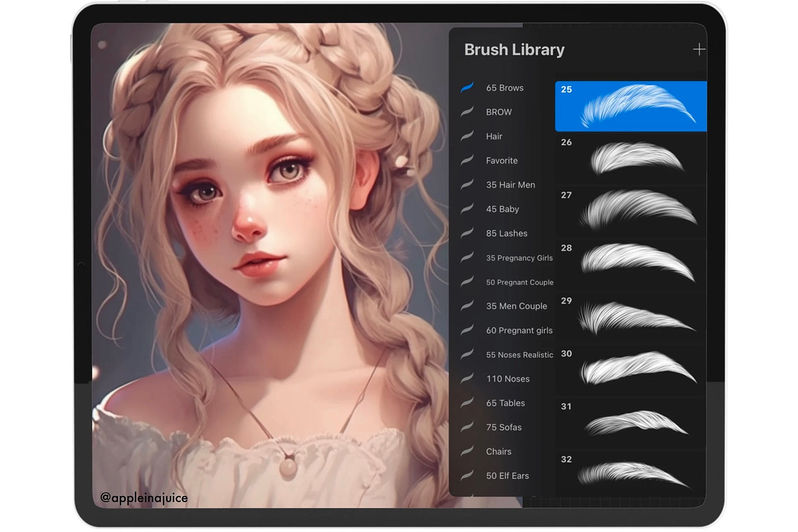Screen dimensions: 798x532
Task: Click the brush icon beside 50 Elf Ears
Action: 467,475
